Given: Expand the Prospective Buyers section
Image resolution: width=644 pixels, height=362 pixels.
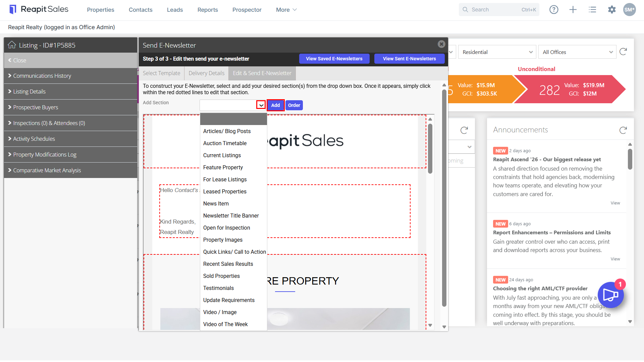Looking at the screenshot, I should 70,107.
